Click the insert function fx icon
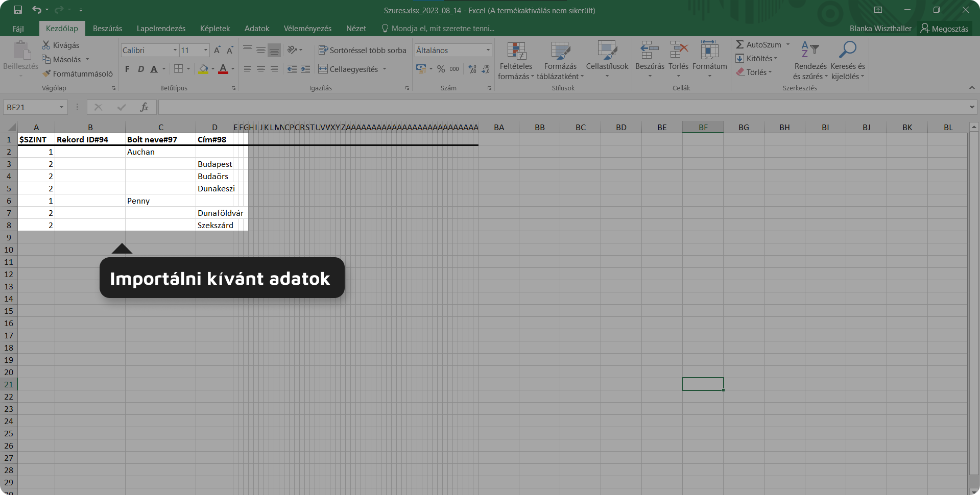Image resolution: width=980 pixels, height=495 pixels. (145, 107)
